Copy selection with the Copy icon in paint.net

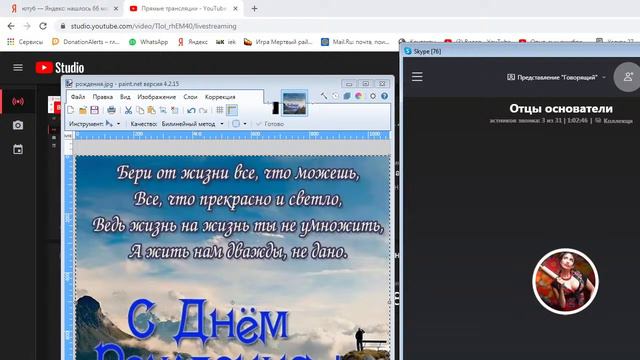click(140, 110)
